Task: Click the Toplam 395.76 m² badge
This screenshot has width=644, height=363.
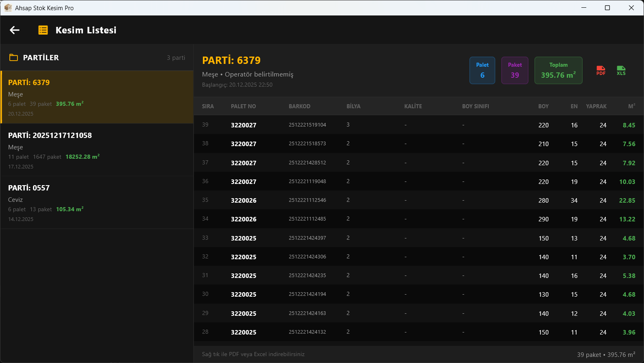Action: coord(558,70)
